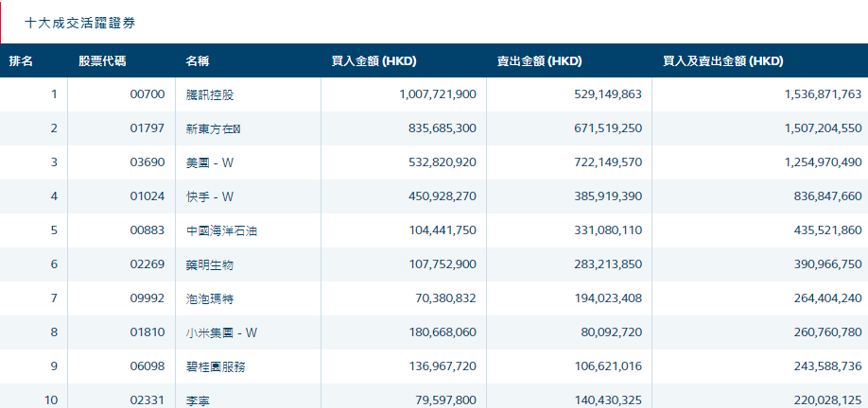Click sell amount 80,092,720
The image size is (868, 408).
point(611,332)
